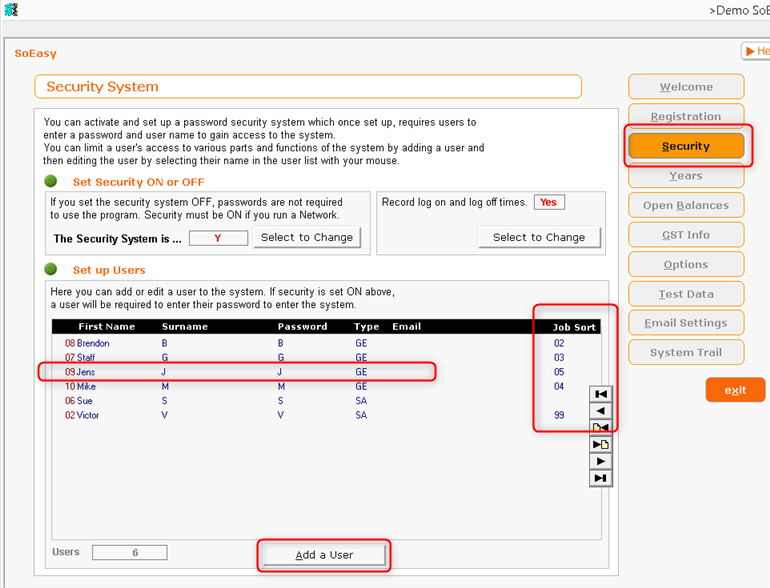Select user row 06 Sue

click(x=326, y=401)
